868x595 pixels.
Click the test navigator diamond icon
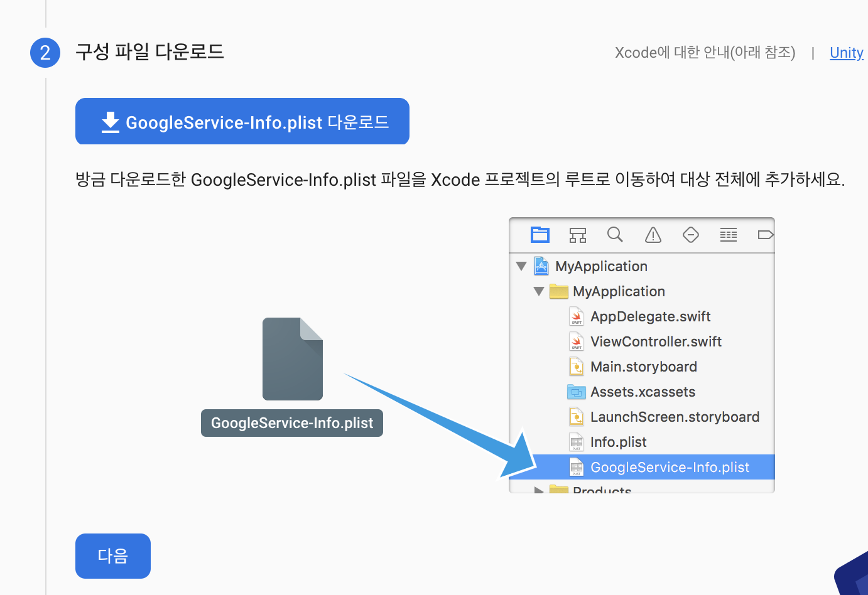click(691, 235)
